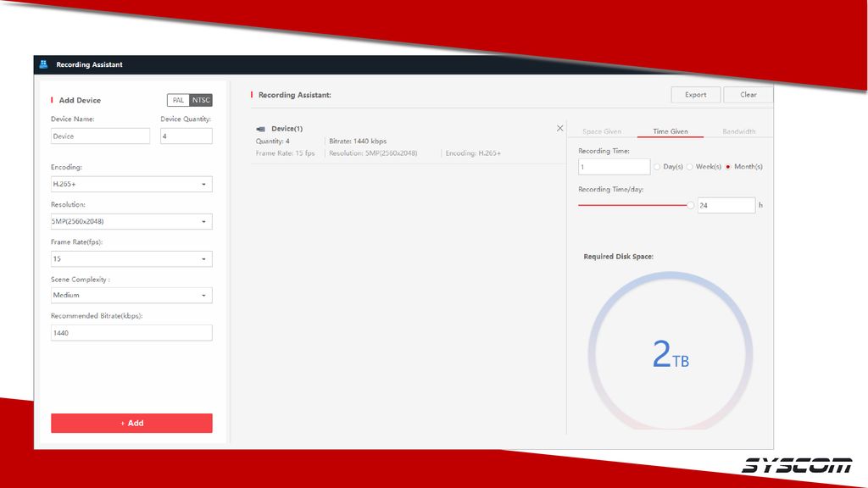The width and height of the screenshot is (868, 488).
Task: Switch to the Bandwidth tab
Action: pyautogui.click(x=738, y=131)
